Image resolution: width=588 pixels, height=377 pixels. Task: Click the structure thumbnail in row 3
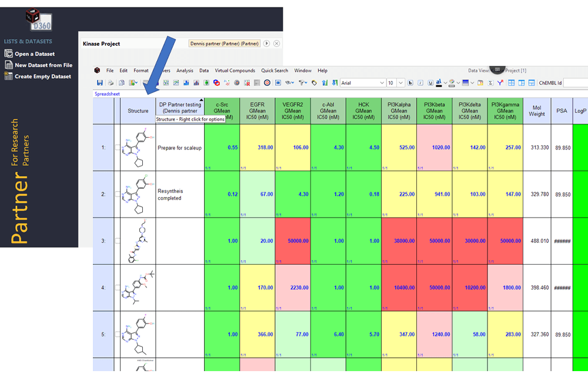tap(138, 241)
